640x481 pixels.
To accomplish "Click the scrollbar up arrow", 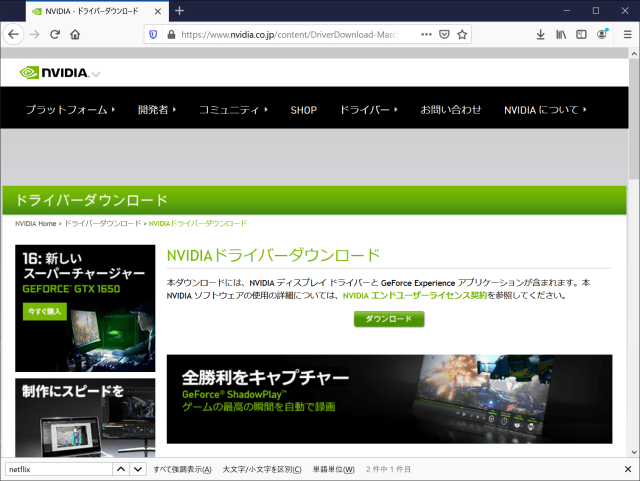I will (634, 53).
